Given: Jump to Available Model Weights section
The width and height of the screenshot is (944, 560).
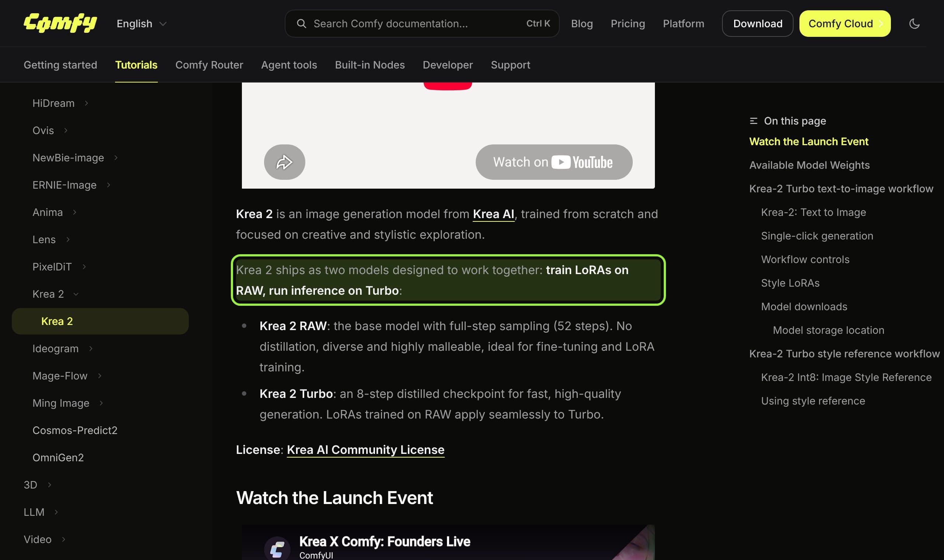Looking at the screenshot, I should (809, 165).
